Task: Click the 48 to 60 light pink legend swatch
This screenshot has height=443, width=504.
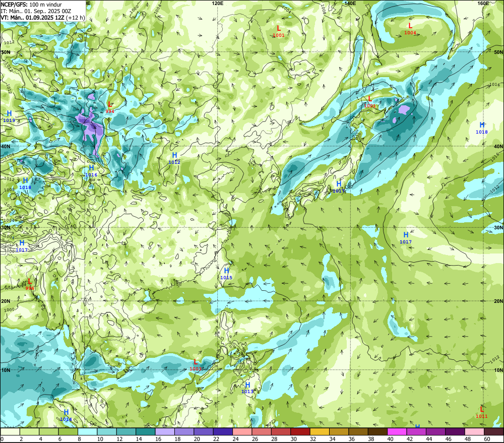Action: click(474, 431)
